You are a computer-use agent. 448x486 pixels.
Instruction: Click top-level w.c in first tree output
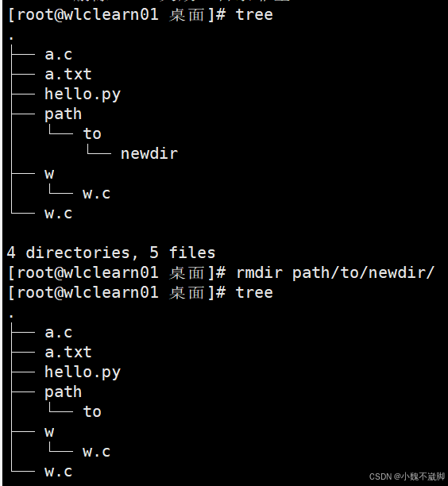pyautogui.click(x=59, y=214)
